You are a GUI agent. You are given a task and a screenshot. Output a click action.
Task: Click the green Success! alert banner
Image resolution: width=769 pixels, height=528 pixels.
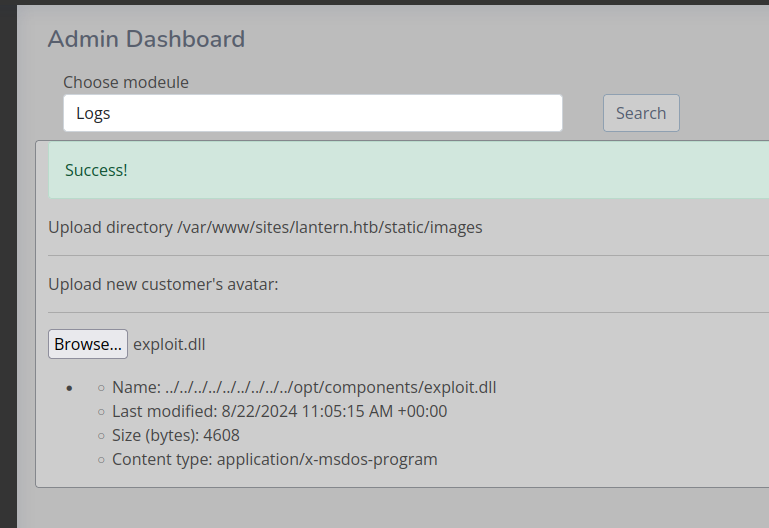point(400,170)
